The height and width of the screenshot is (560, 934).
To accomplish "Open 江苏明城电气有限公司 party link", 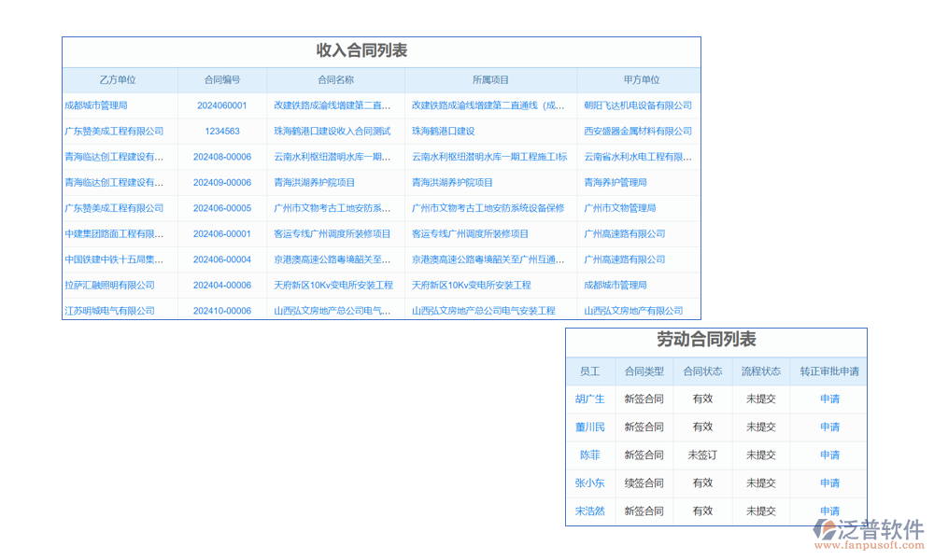I will click(x=109, y=311).
